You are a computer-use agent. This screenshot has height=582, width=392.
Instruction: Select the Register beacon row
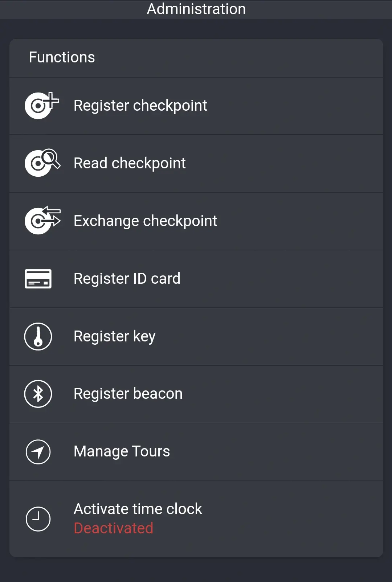point(196,394)
